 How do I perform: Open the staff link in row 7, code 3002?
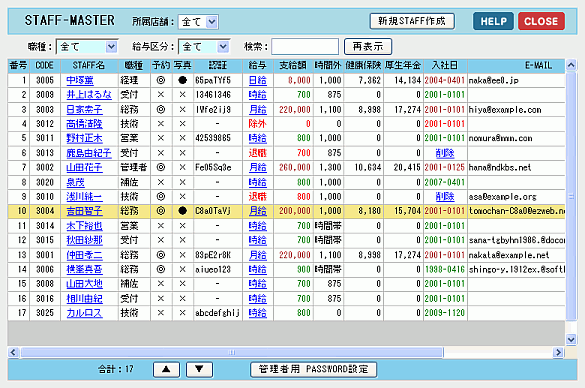tap(84, 168)
